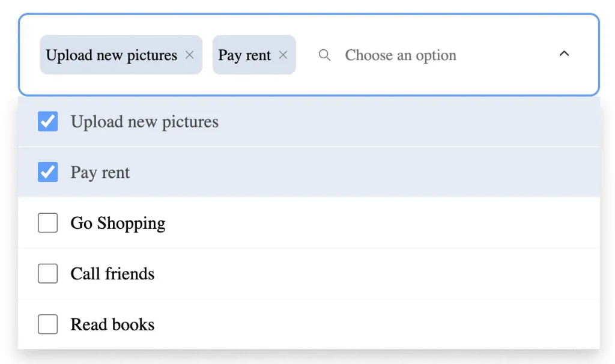Uncheck the Pay rent checkbox
Screen dimensions: 615x364
pyautogui.click(x=47, y=172)
